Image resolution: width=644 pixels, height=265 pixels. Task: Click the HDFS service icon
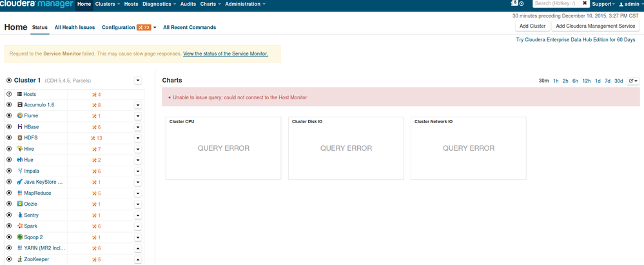click(x=20, y=138)
